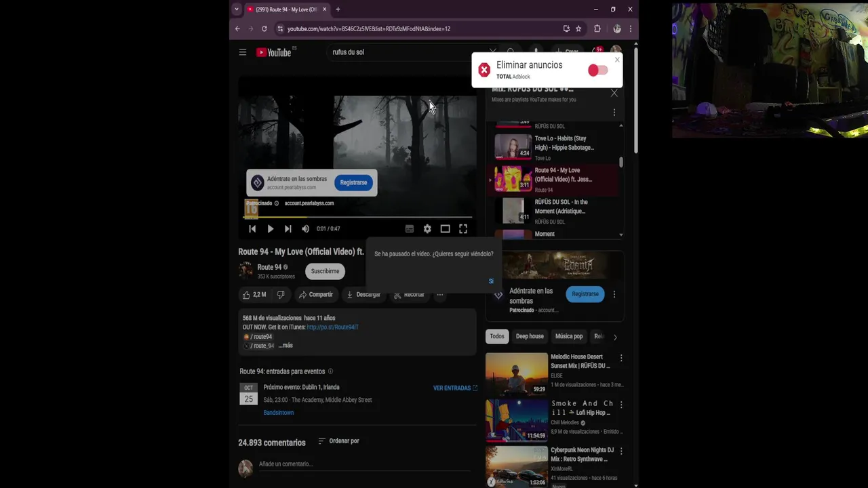Download the video via Descargar
The height and width of the screenshot is (488, 868).
point(363,295)
